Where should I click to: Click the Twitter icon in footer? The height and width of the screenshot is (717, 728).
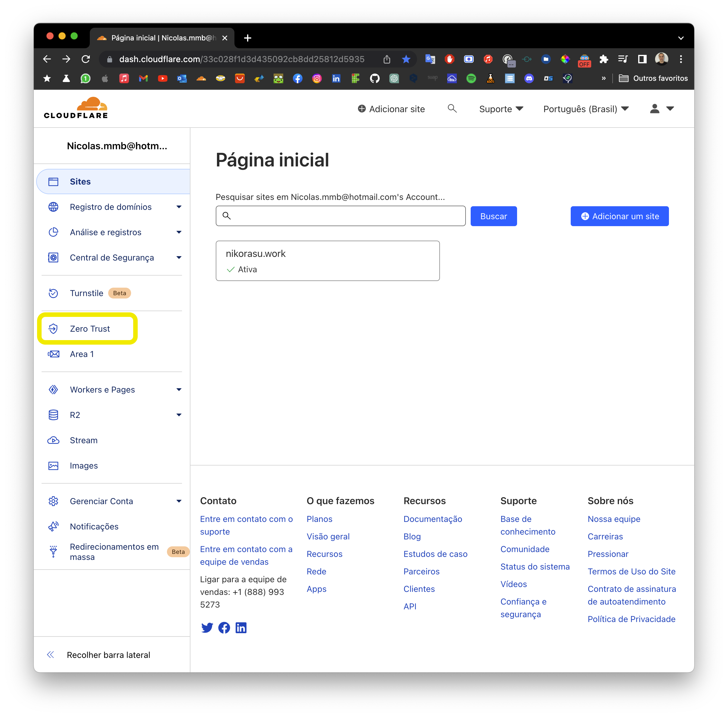207,627
